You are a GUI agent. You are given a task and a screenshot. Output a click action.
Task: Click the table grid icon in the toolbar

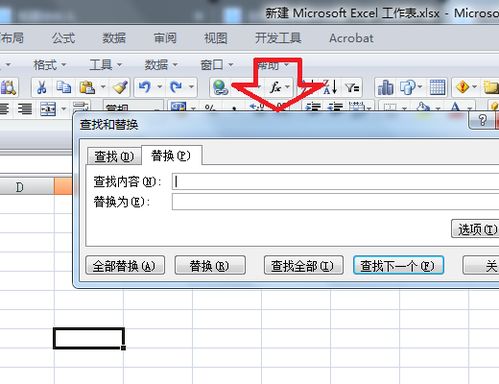(x=437, y=88)
